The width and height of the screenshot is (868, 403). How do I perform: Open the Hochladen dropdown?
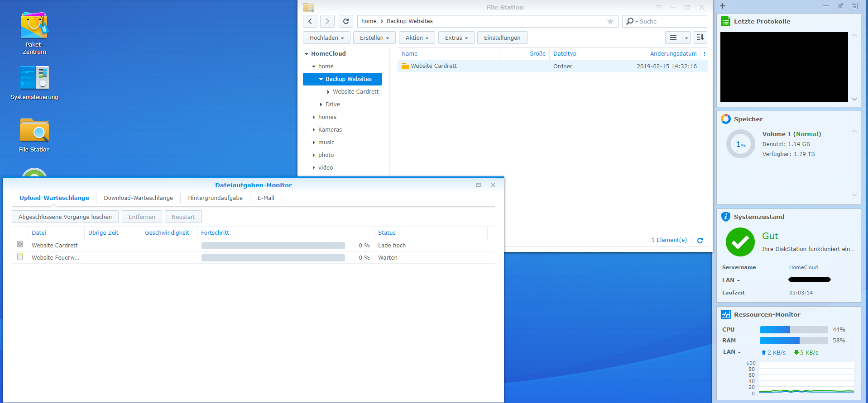pyautogui.click(x=326, y=38)
